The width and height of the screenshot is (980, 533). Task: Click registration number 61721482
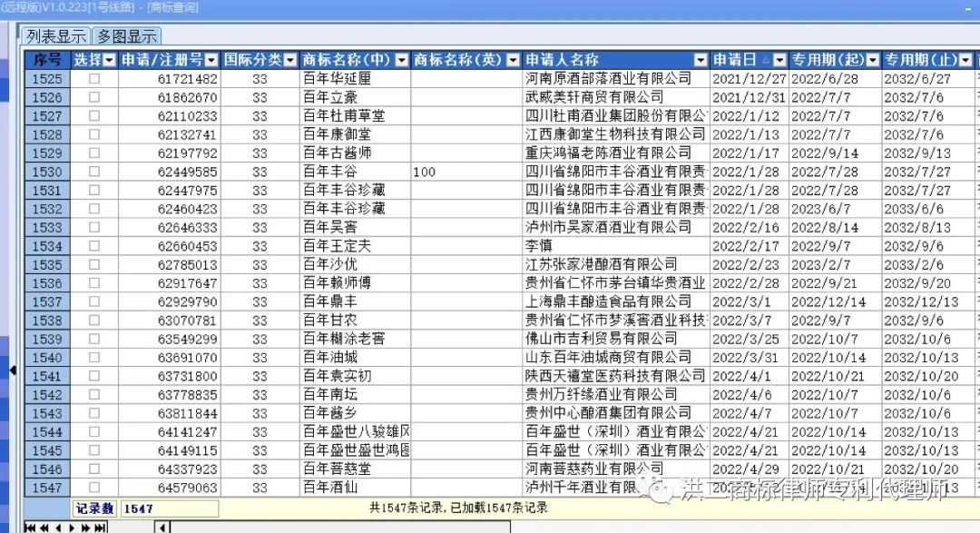point(188,79)
